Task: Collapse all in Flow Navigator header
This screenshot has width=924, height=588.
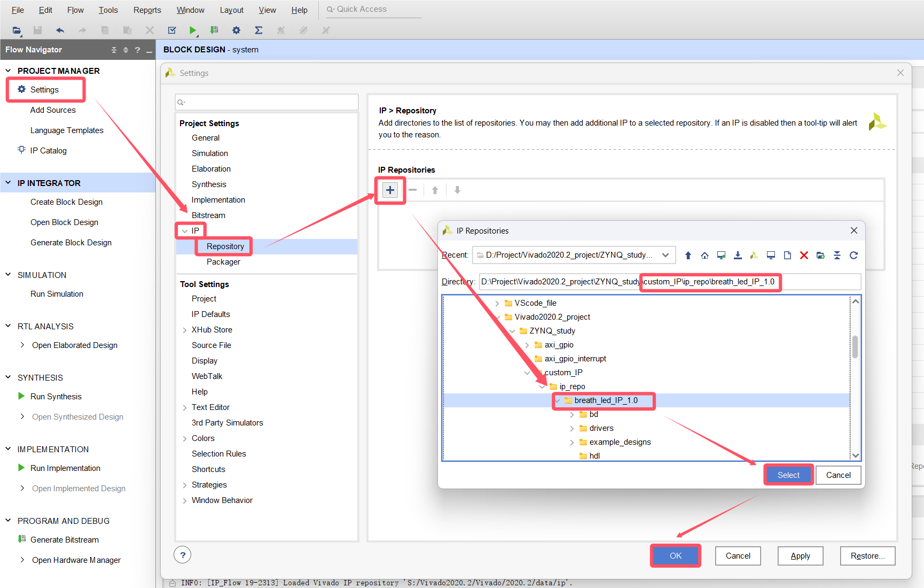Action: coord(114,50)
